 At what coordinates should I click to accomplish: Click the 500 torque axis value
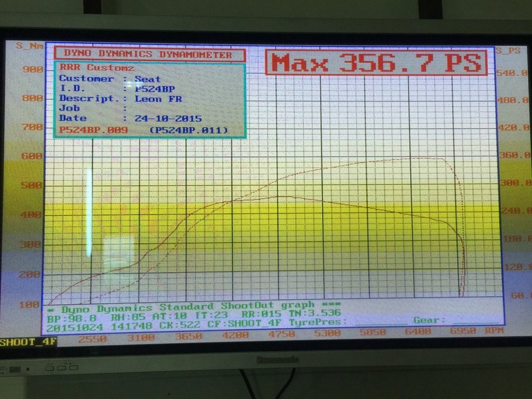(31, 186)
